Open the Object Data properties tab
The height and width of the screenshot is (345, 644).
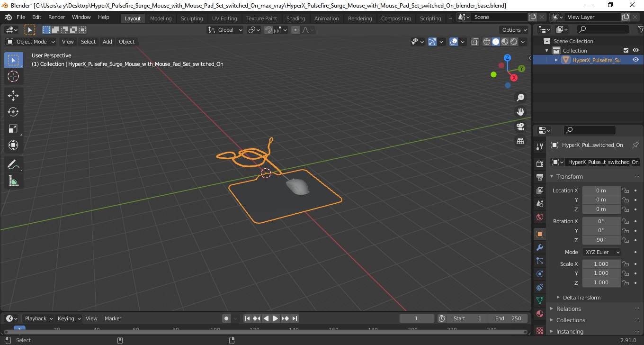539,300
